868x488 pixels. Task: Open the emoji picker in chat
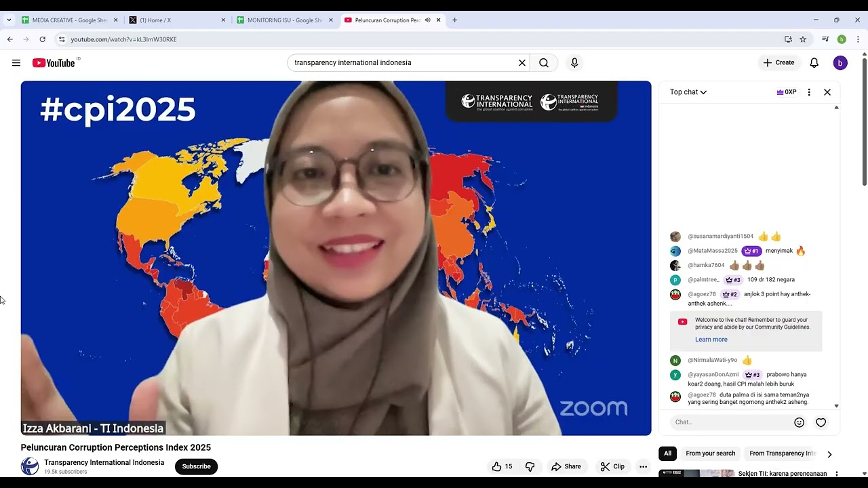[x=800, y=422]
